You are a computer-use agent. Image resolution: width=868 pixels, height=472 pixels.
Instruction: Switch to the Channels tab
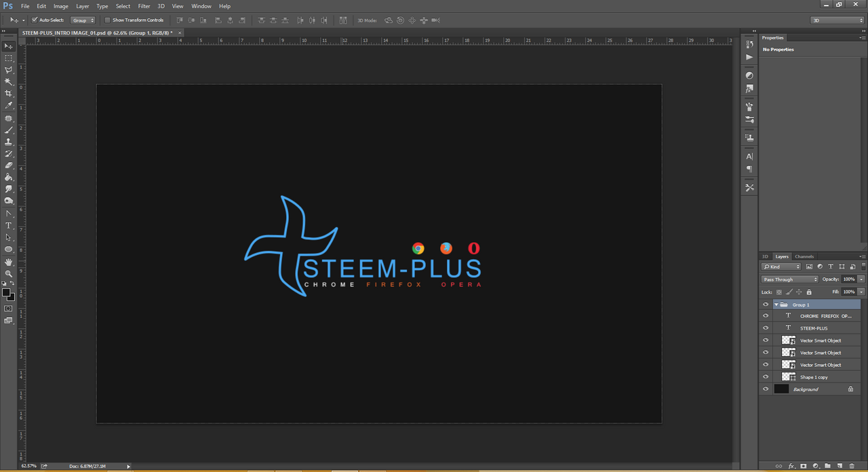804,256
